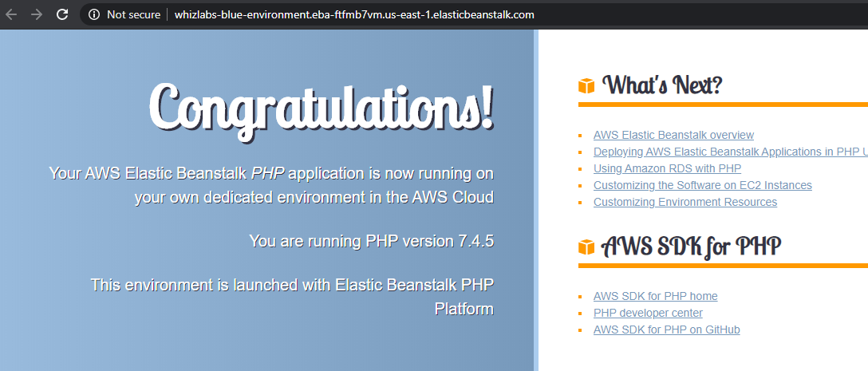
Task: Open site info via Not secure icon
Action: click(x=95, y=14)
